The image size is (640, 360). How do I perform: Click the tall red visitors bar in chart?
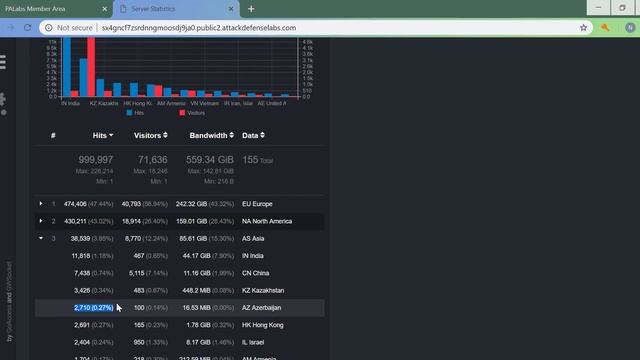[91, 67]
